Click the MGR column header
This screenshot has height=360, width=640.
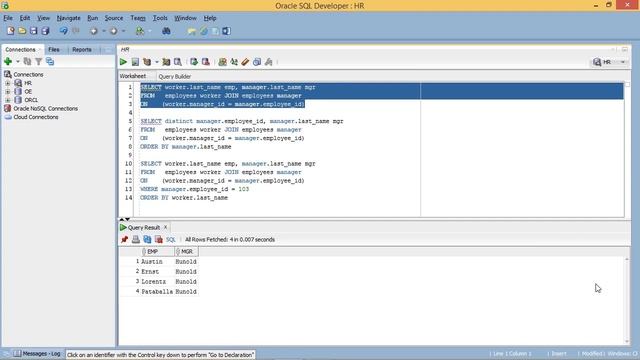[186, 251]
